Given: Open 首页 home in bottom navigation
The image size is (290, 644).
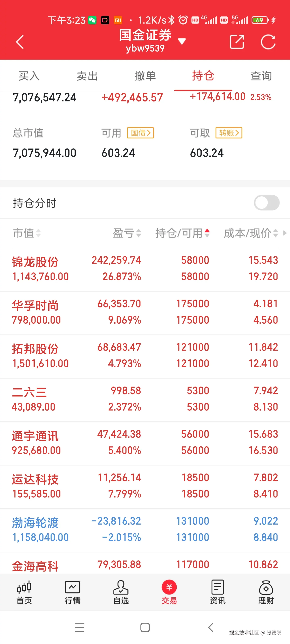Looking at the screenshot, I should (x=24, y=592).
